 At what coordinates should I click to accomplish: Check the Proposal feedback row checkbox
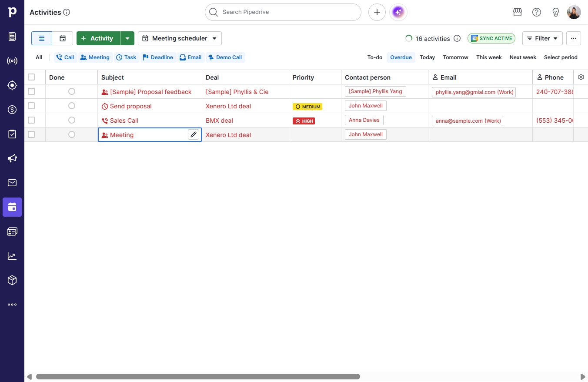pyautogui.click(x=31, y=91)
